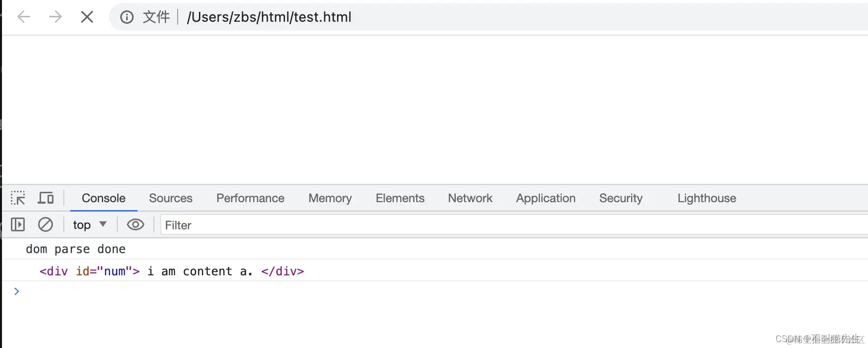View site information circle icon
Image resolution: width=868 pixels, height=348 pixels.
(x=127, y=17)
